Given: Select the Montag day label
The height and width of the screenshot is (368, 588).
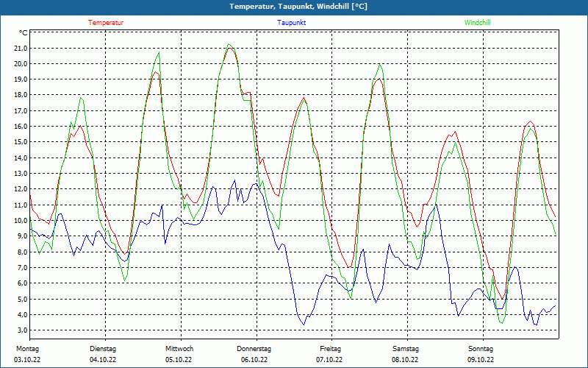Looking at the screenshot, I should coord(26,349).
